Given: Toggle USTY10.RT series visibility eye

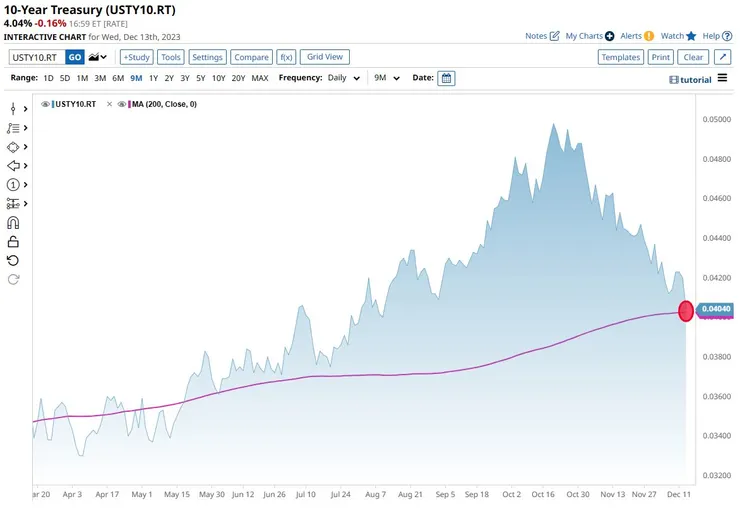Looking at the screenshot, I should click(45, 104).
